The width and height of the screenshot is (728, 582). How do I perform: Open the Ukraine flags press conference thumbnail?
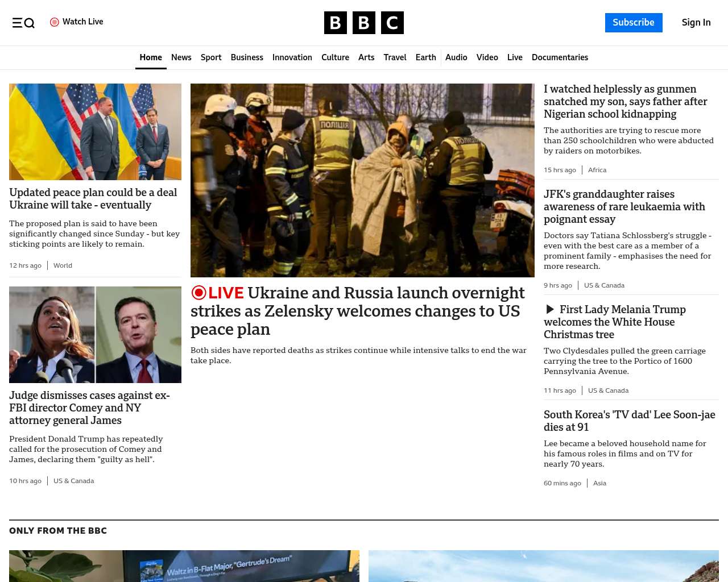pyautogui.click(x=95, y=132)
